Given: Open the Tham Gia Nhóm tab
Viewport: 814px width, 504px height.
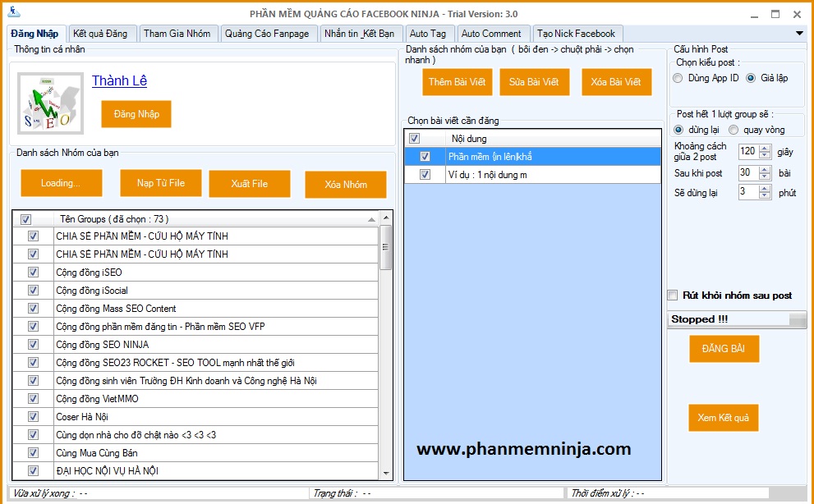Looking at the screenshot, I should [x=177, y=34].
